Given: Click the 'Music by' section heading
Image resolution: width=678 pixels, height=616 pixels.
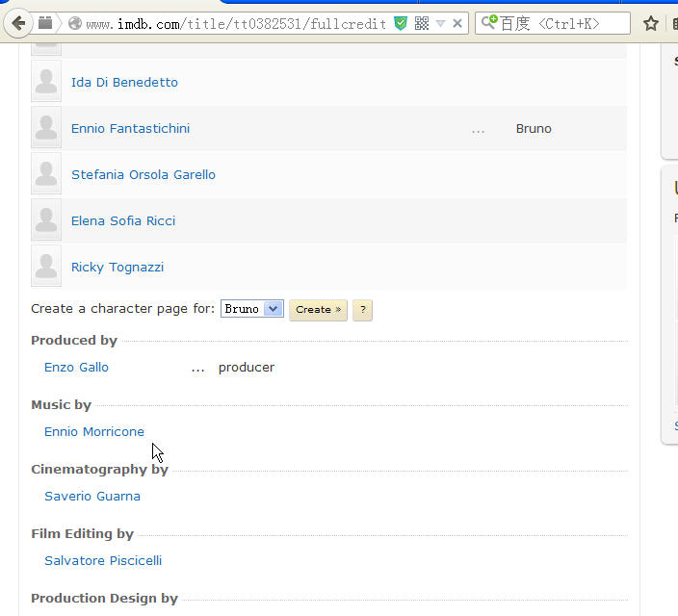Looking at the screenshot, I should [61, 404].
